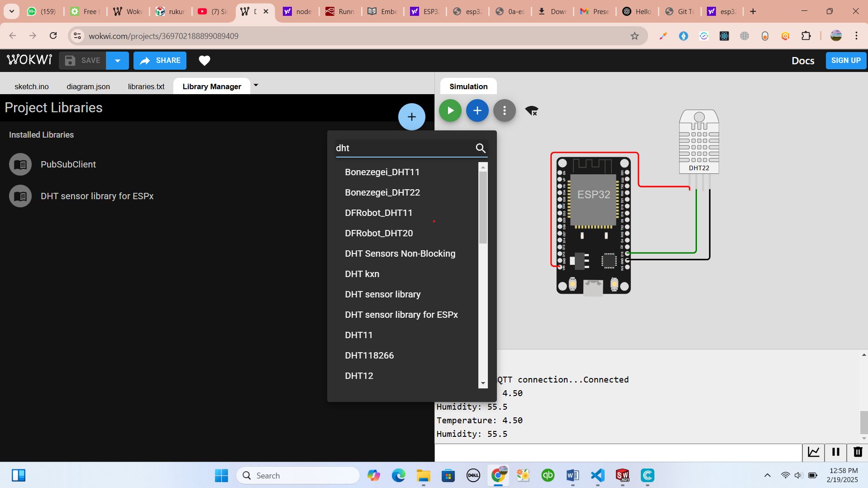Click the heart like icon
This screenshot has height=488, width=868.
pos(205,61)
